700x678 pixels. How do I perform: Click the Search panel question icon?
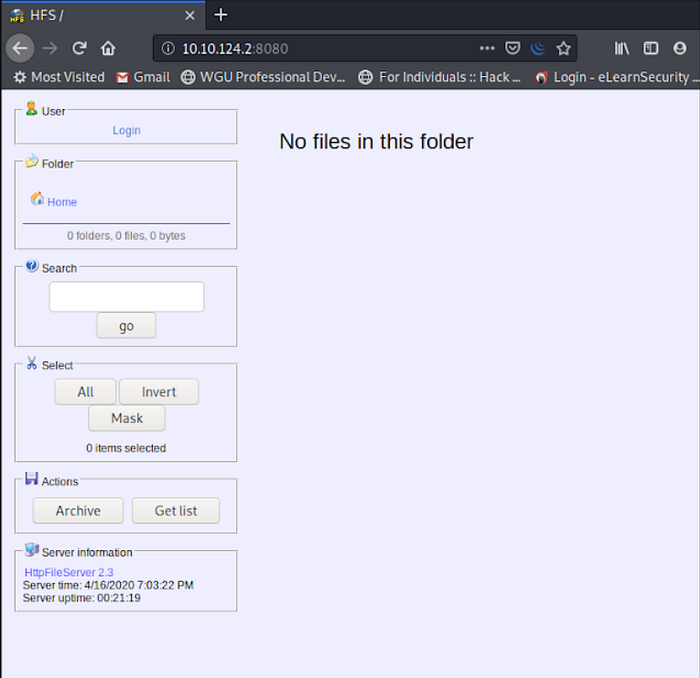point(32,266)
